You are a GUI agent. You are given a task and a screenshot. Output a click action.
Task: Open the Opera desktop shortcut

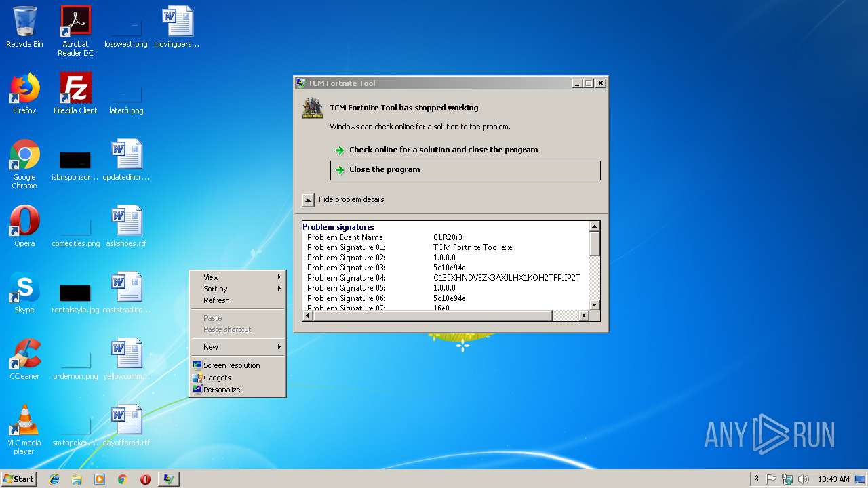coord(24,226)
